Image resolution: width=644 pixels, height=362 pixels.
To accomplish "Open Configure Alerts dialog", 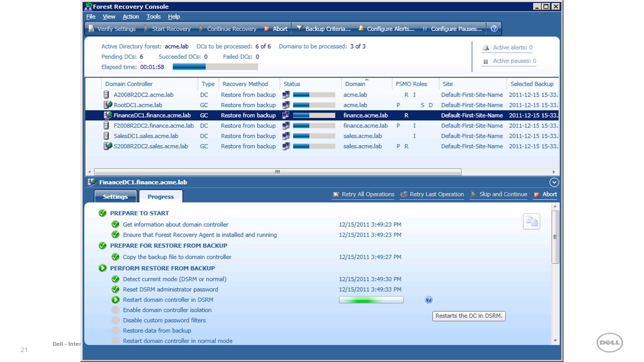I will pyautogui.click(x=386, y=29).
